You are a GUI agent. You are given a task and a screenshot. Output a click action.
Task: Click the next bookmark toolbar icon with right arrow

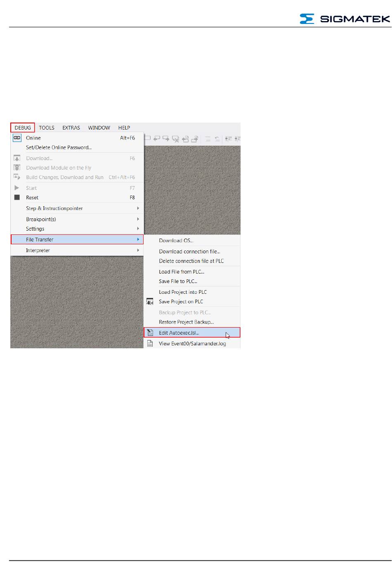coord(166,139)
